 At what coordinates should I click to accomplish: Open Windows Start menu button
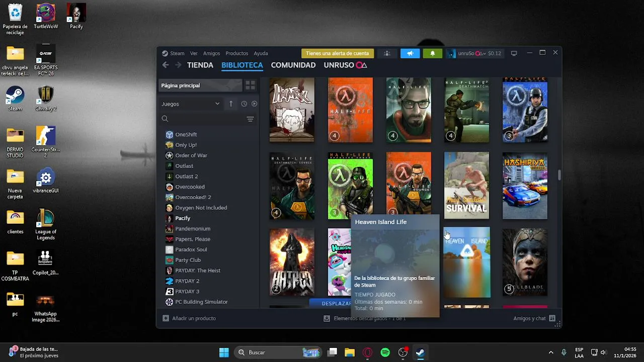point(224,352)
